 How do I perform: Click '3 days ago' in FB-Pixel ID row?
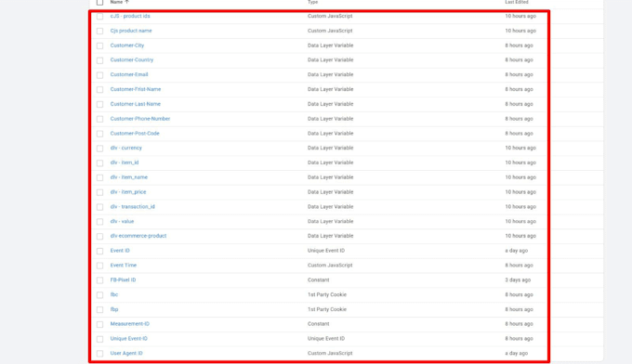pyautogui.click(x=518, y=279)
